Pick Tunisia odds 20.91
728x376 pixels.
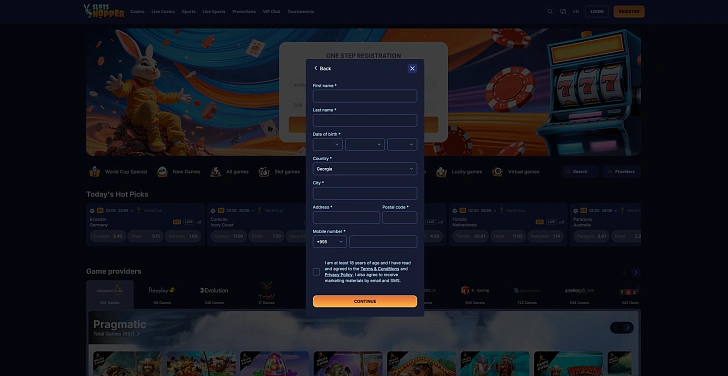(470, 236)
